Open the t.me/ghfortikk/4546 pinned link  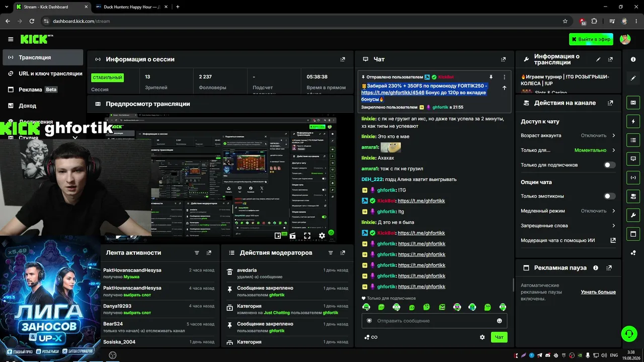(x=393, y=93)
